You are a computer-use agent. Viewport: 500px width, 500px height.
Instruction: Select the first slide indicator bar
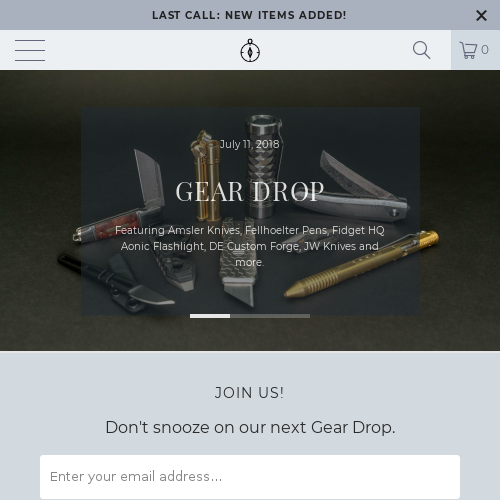point(210,316)
